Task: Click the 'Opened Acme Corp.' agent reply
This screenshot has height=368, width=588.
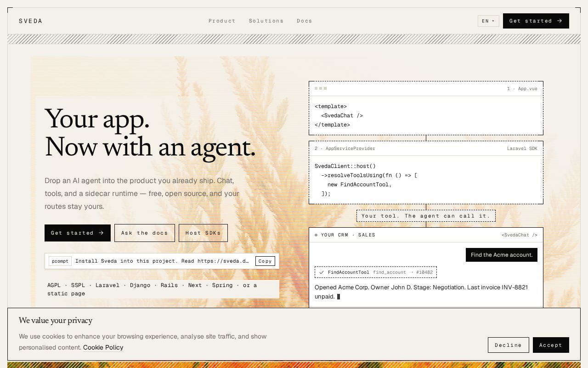Action: (x=421, y=292)
